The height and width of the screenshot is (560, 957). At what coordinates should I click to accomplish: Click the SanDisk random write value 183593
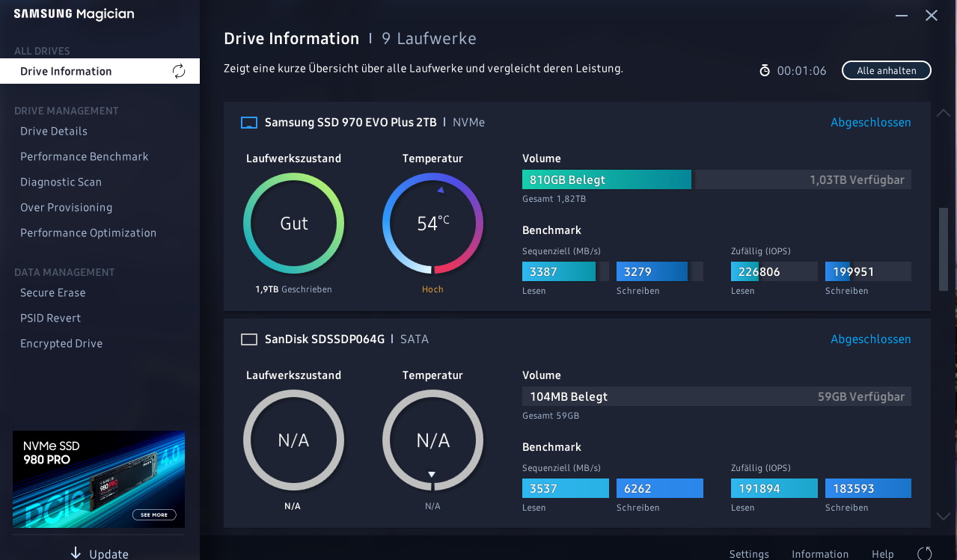pos(868,488)
